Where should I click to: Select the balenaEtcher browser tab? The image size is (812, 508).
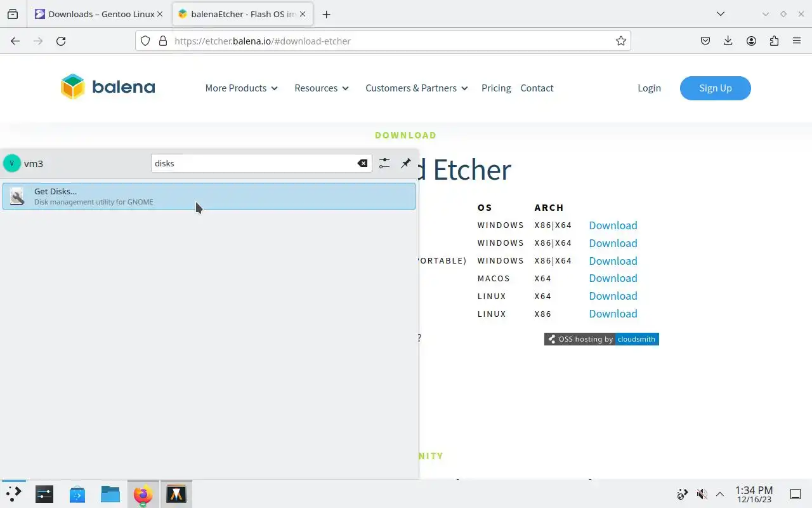click(243, 14)
